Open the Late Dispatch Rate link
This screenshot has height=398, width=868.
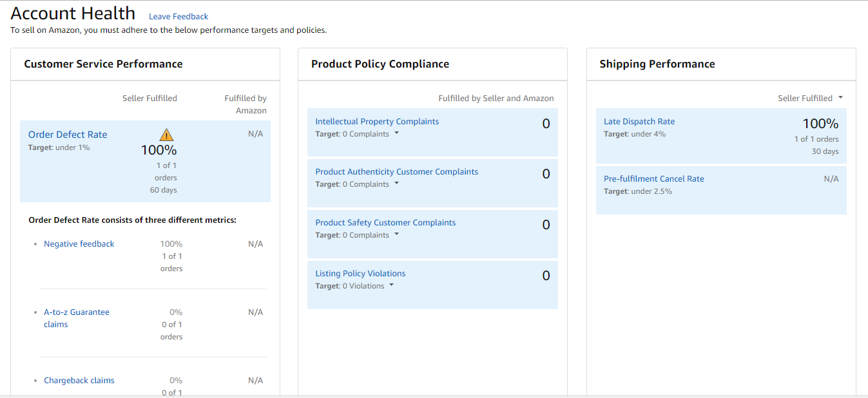[639, 122]
